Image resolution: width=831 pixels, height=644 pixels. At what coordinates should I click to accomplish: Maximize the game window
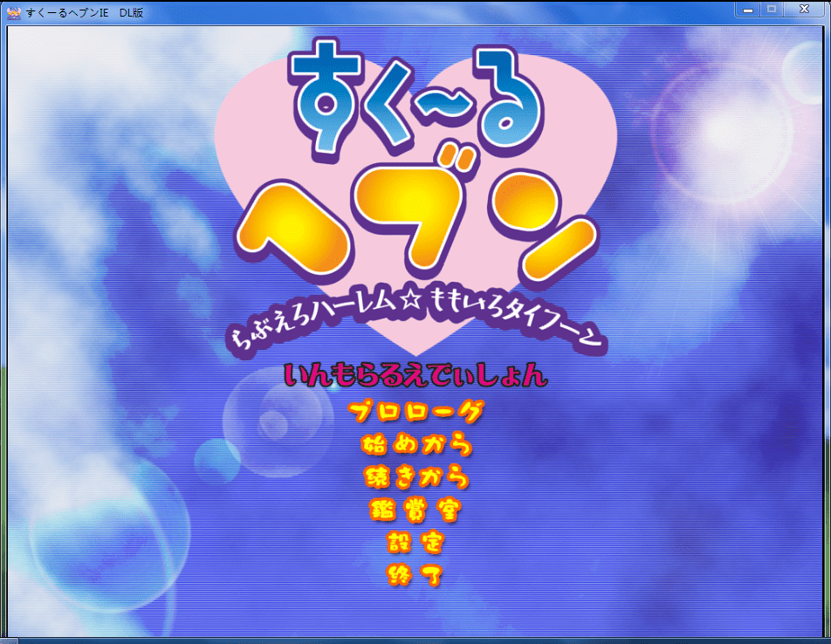tap(772, 9)
